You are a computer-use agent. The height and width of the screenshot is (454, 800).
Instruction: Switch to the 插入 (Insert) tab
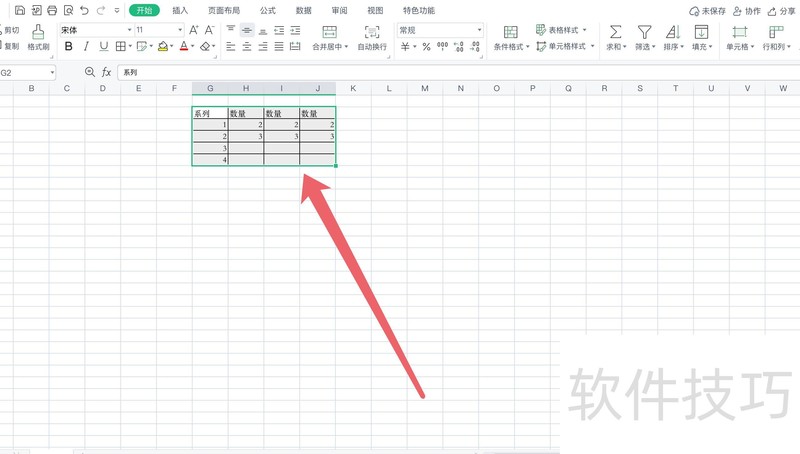click(x=180, y=10)
